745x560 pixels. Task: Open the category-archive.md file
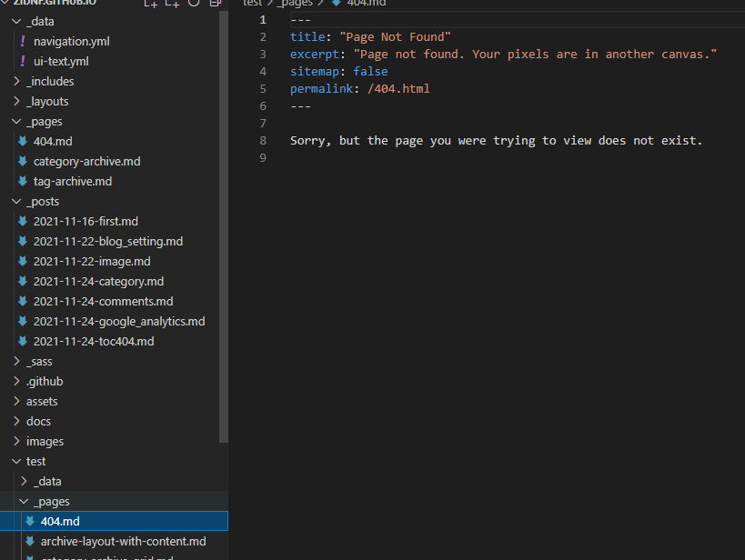tap(86, 162)
